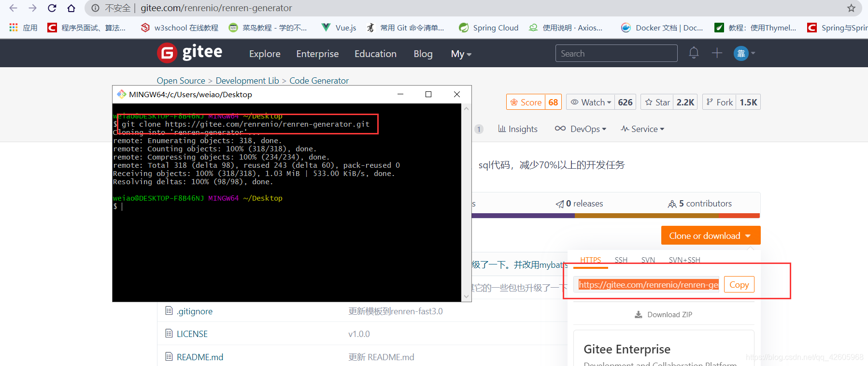Expand the Watch dropdown

591,102
